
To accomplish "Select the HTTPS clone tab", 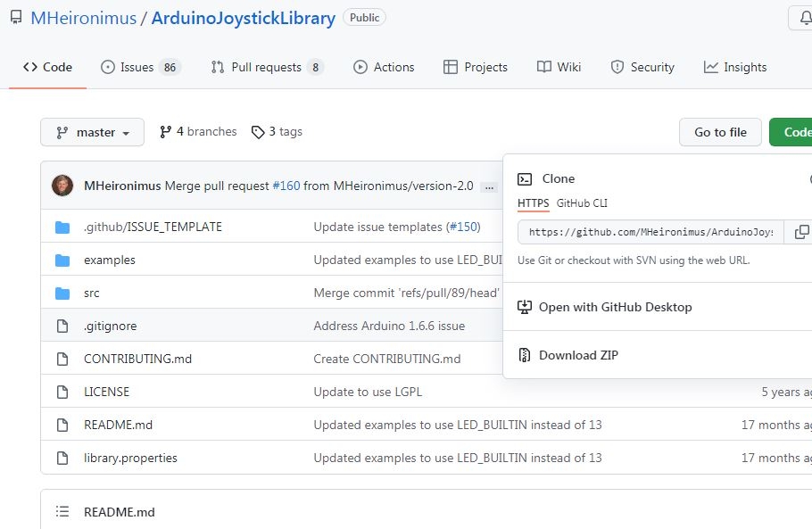I will 533,203.
